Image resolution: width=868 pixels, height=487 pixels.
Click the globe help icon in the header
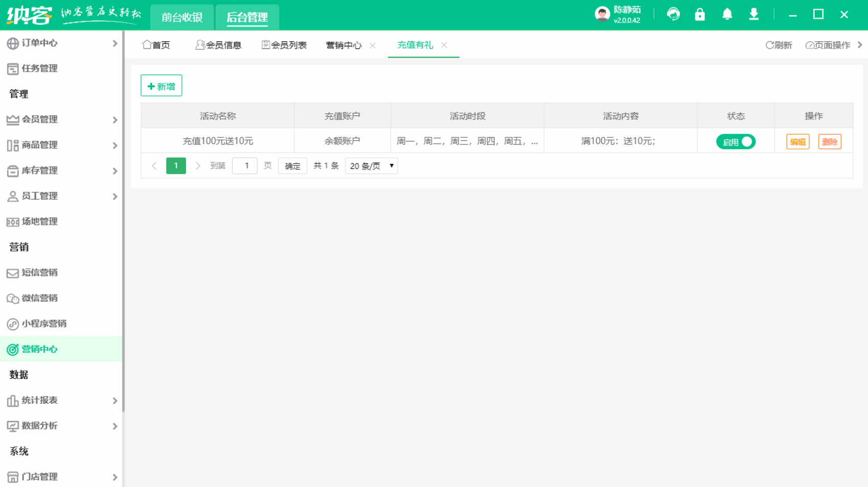(x=673, y=14)
